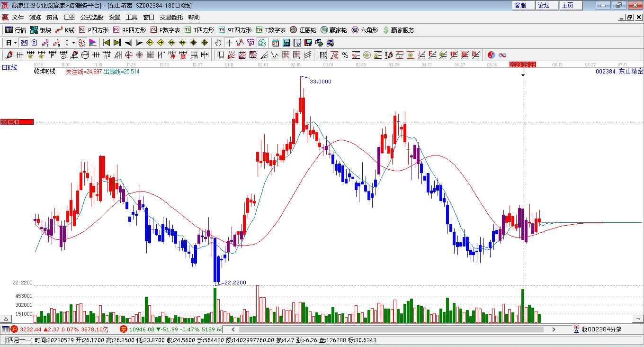
Task: Open 赢家服务 with the dollar icon
Action: pos(398,30)
